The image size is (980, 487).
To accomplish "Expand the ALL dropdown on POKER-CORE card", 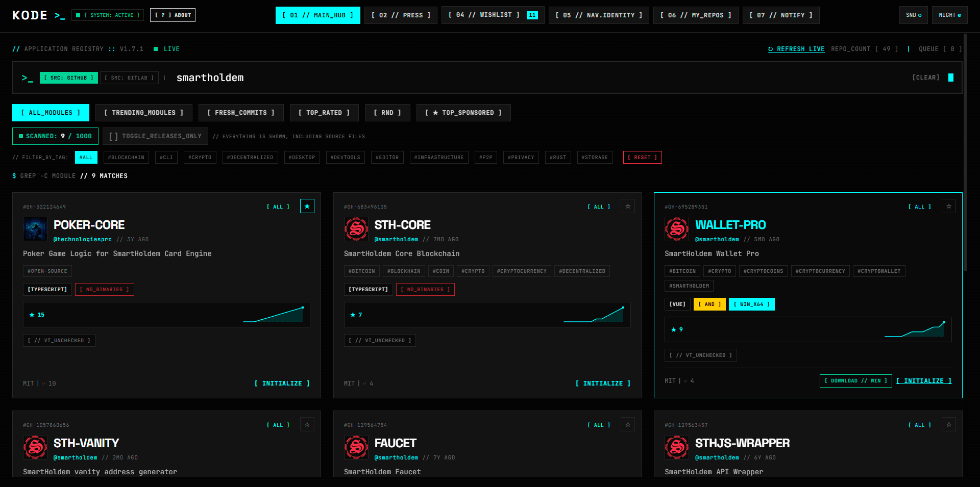I will coord(278,207).
